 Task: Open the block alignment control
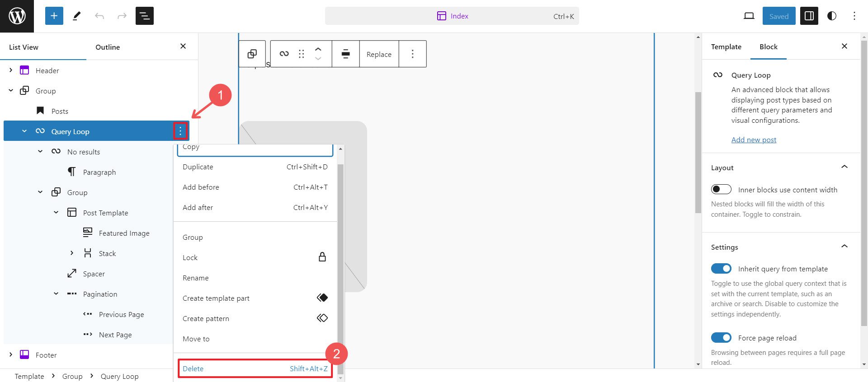pos(346,54)
